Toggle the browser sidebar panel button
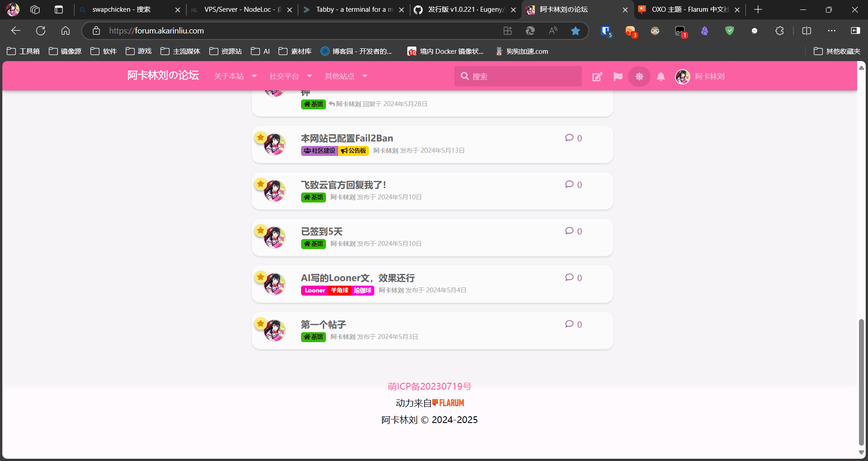The width and height of the screenshot is (868, 461). click(855, 31)
